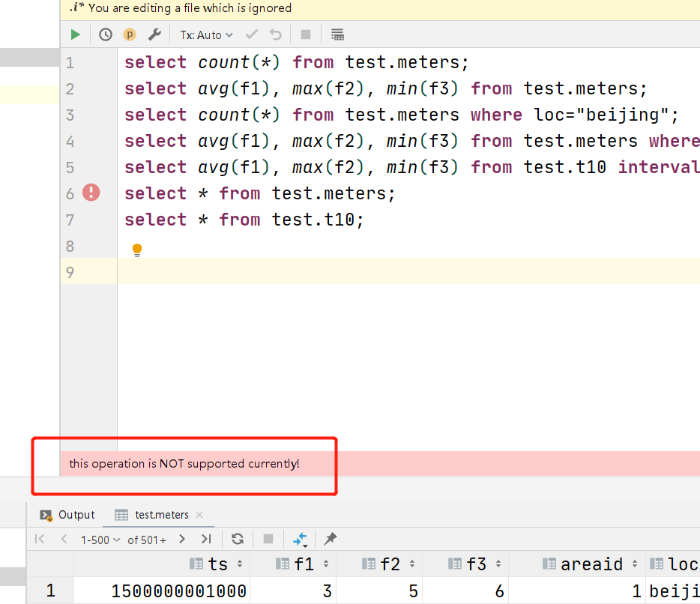Refresh the test.meters result grid
The width and height of the screenshot is (700, 604).
[x=237, y=539]
